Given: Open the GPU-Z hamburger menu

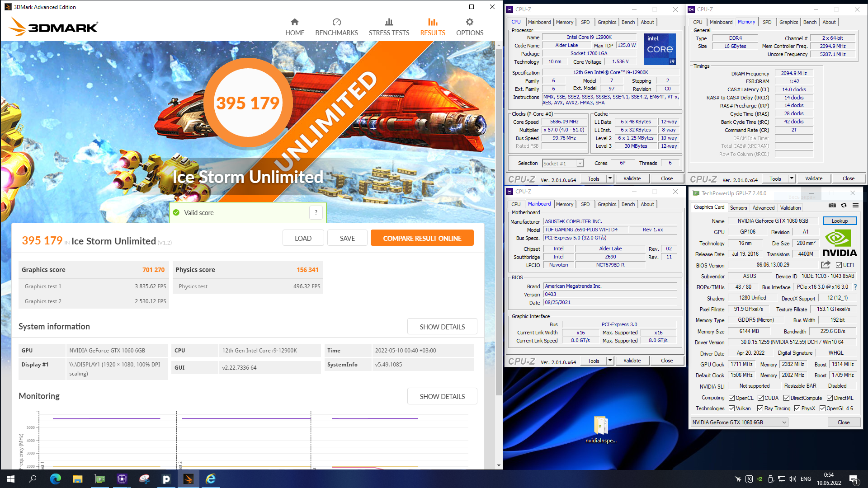Looking at the screenshot, I should (855, 205).
